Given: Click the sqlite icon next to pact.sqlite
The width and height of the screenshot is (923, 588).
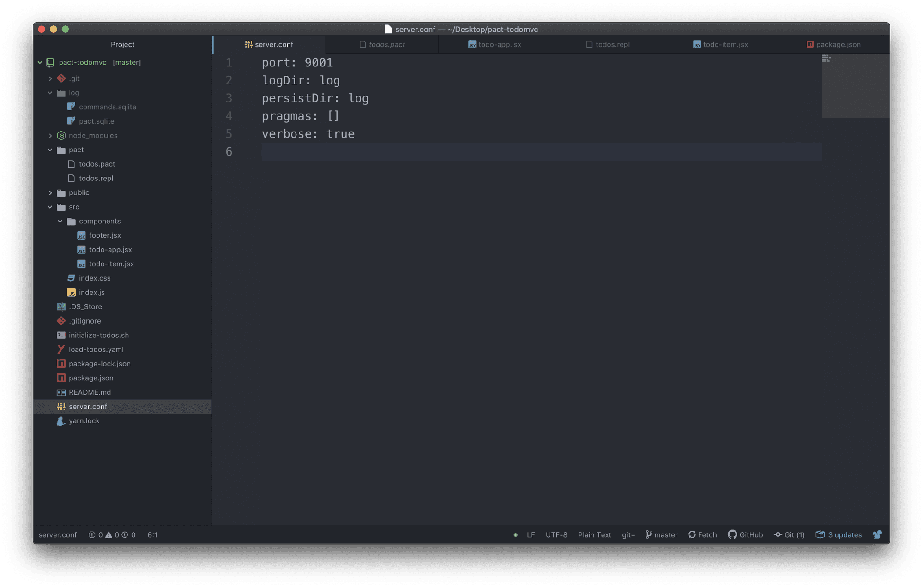Looking at the screenshot, I should point(71,121).
